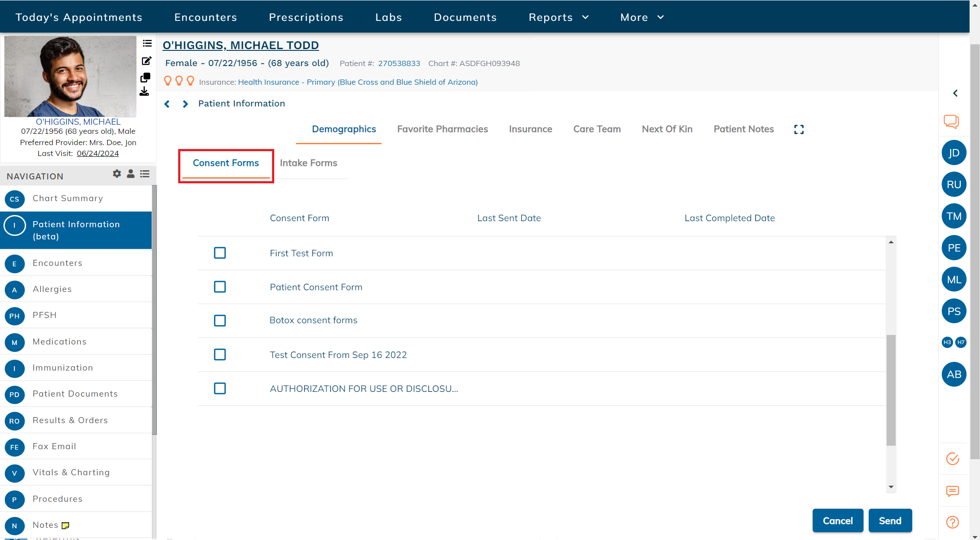Open Today's Appointments menu

pos(79,17)
